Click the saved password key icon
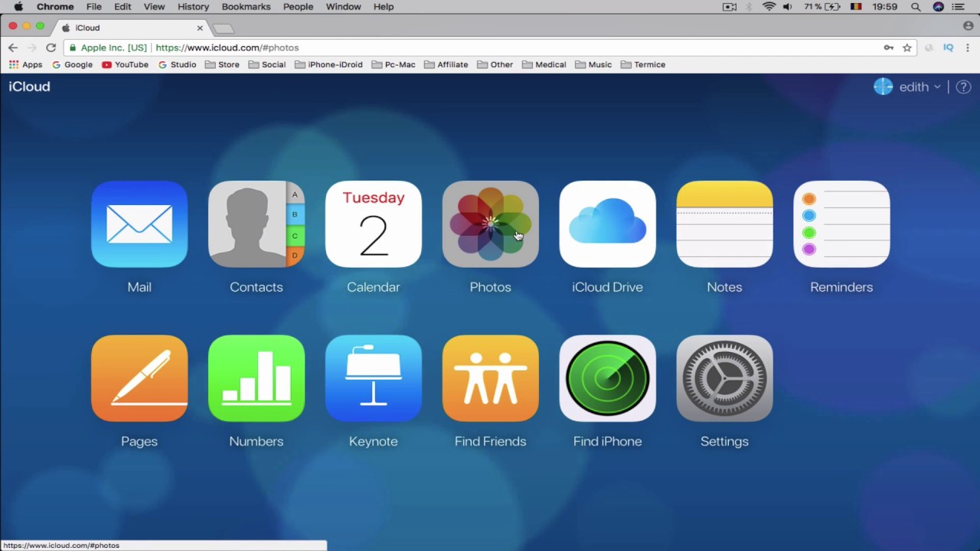This screenshot has height=551, width=980. click(x=889, y=47)
